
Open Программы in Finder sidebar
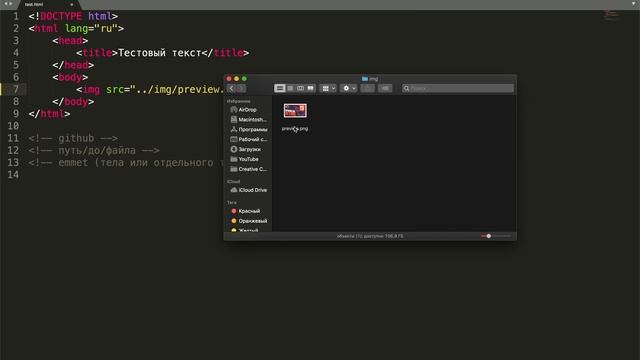pyautogui.click(x=249, y=129)
